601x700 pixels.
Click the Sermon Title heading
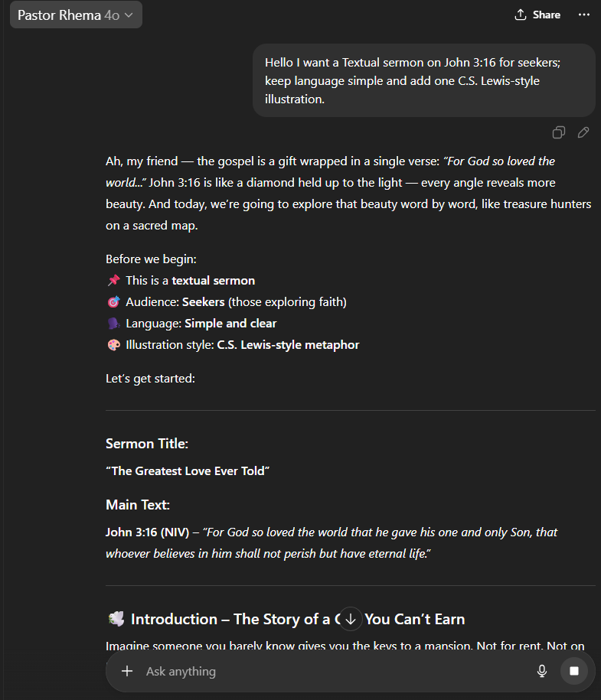[x=147, y=444]
